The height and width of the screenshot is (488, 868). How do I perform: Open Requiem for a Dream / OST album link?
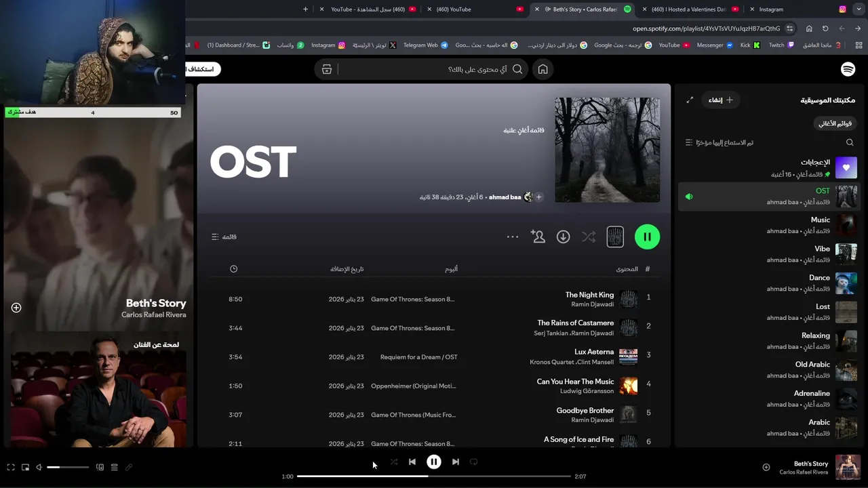(x=419, y=357)
